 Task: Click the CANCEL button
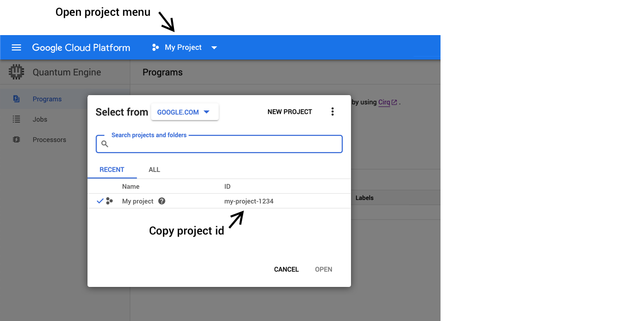286,270
